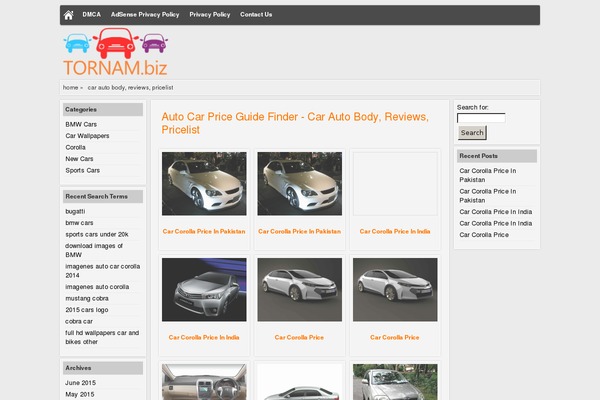Open silver sedan side-view thumbnail in bottom row
The height and width of the screenshot is (400, 600).
coord(300,382)
